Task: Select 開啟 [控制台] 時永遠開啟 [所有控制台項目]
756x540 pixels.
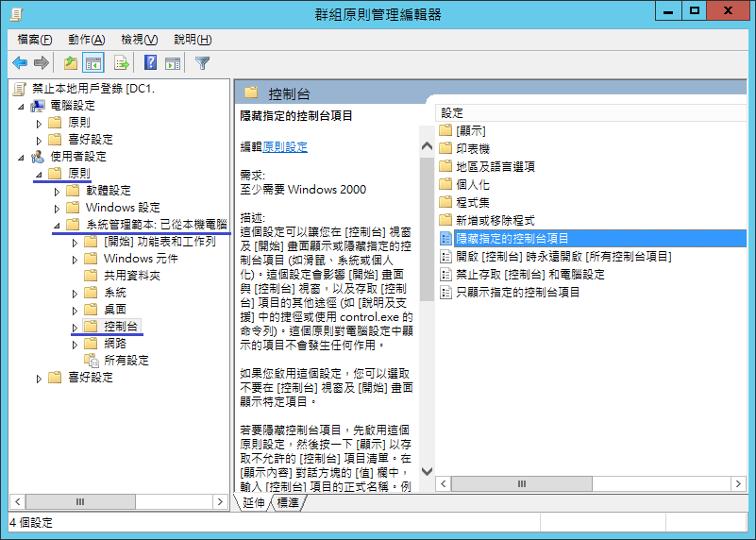Action: (563, 256)
